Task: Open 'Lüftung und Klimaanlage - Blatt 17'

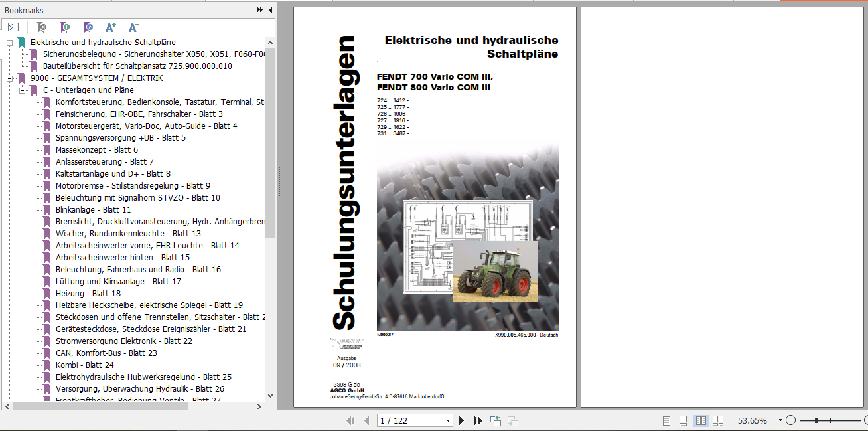Action: click(118, 282)
